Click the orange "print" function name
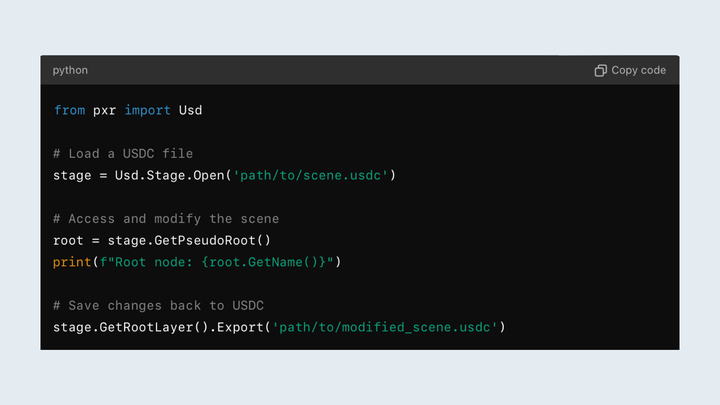 (x=73, y=262)
